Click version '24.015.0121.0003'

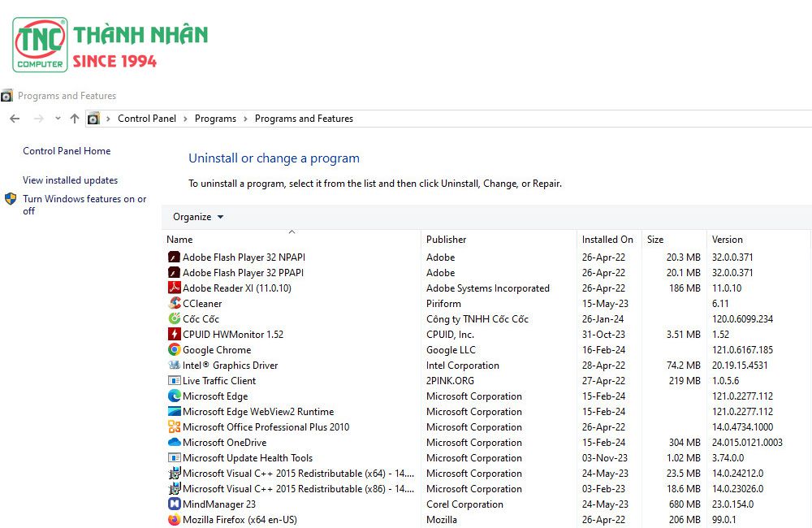(747, 443)
